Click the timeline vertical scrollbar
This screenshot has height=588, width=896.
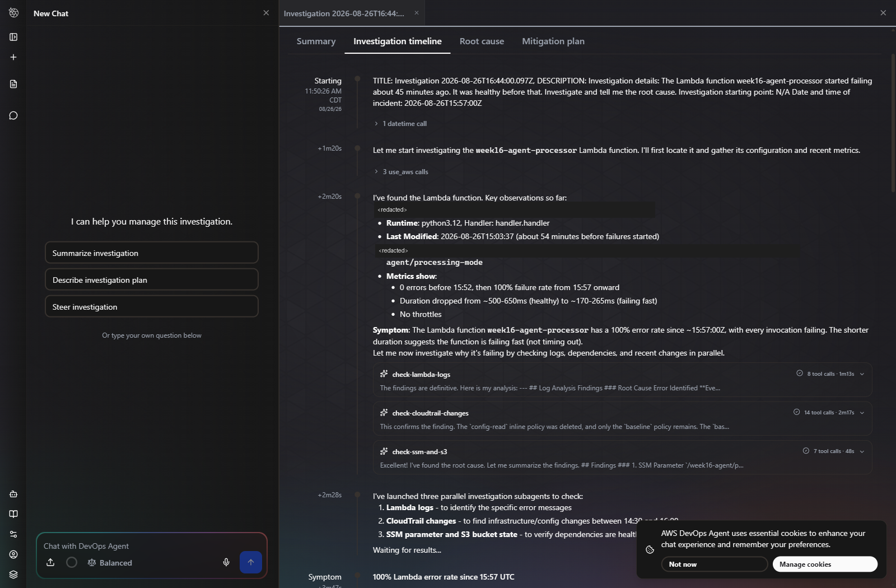[x=893, y=123]
